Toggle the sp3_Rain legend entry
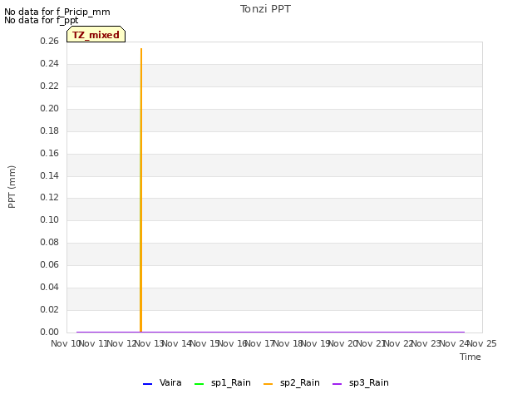Viewport: 532px width, 399px height. pos(360,382)
